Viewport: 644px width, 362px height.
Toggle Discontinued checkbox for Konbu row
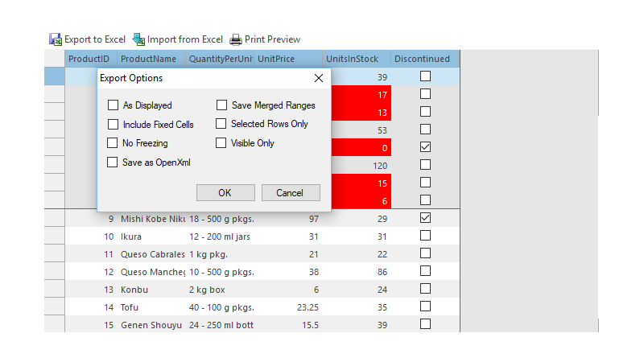coord(426,289)
